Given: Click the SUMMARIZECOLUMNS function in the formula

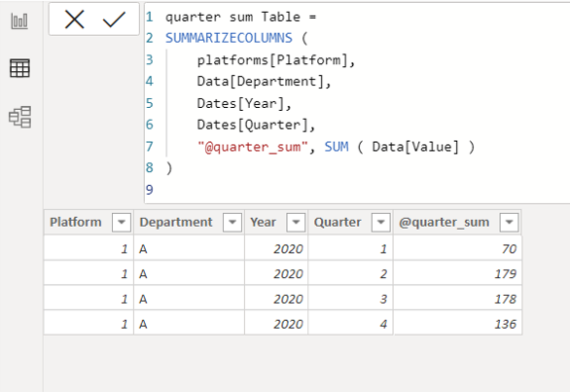Looking at the screenshot, I should [x=229, y=38].
